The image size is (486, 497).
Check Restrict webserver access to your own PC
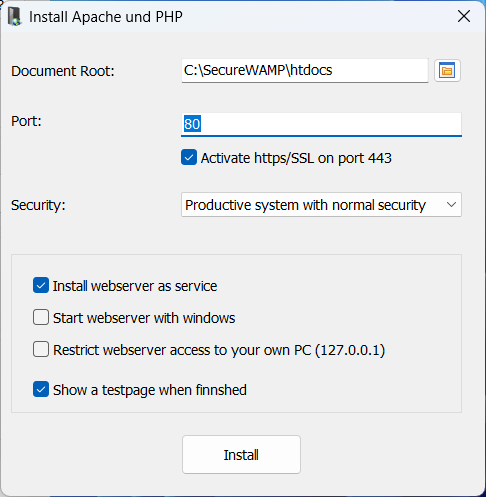[41, 349]
